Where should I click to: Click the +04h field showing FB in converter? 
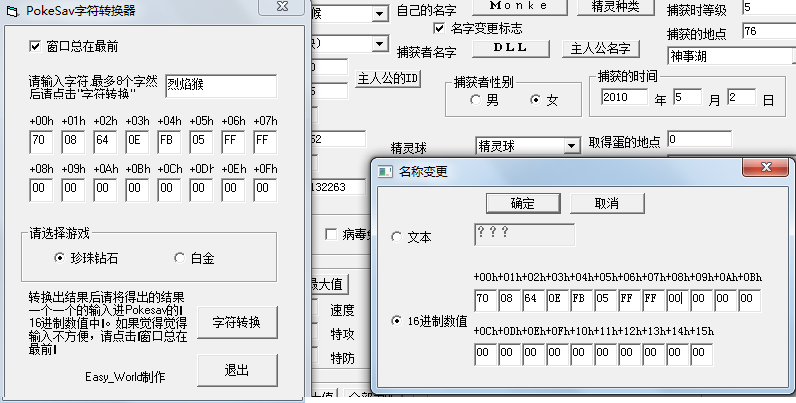pos(169,142)
